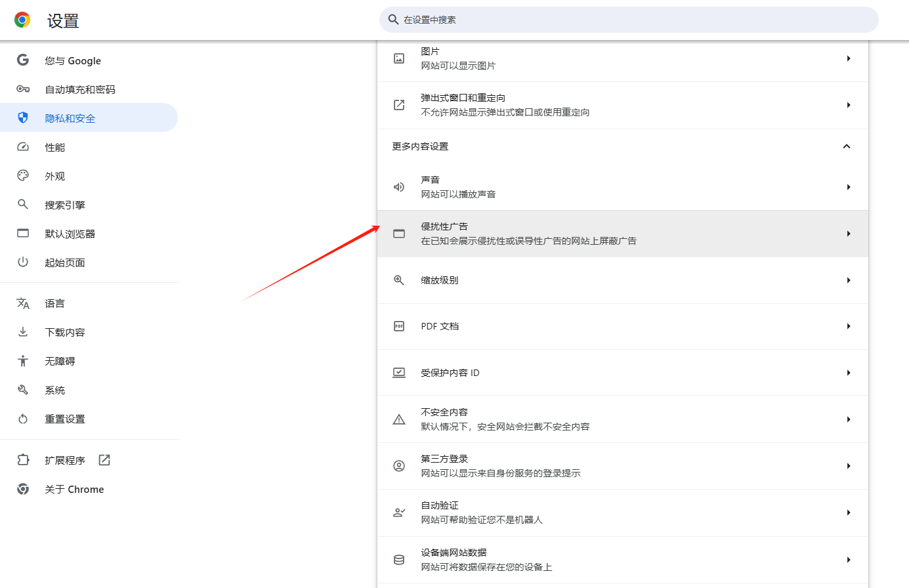Open the 声音 row arrow
The width and height of the screenshot is (909, 588).
849,187
